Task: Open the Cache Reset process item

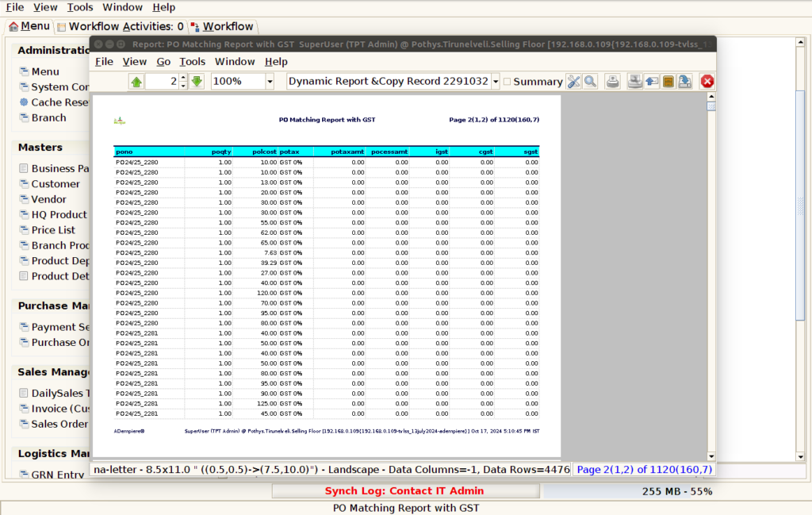Action: pos(54,102)
